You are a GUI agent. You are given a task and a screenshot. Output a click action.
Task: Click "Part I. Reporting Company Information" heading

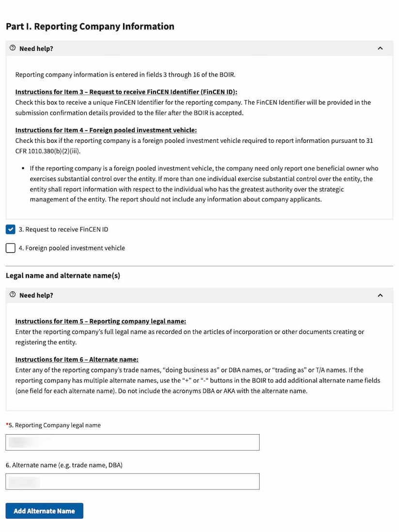[90, 26]
